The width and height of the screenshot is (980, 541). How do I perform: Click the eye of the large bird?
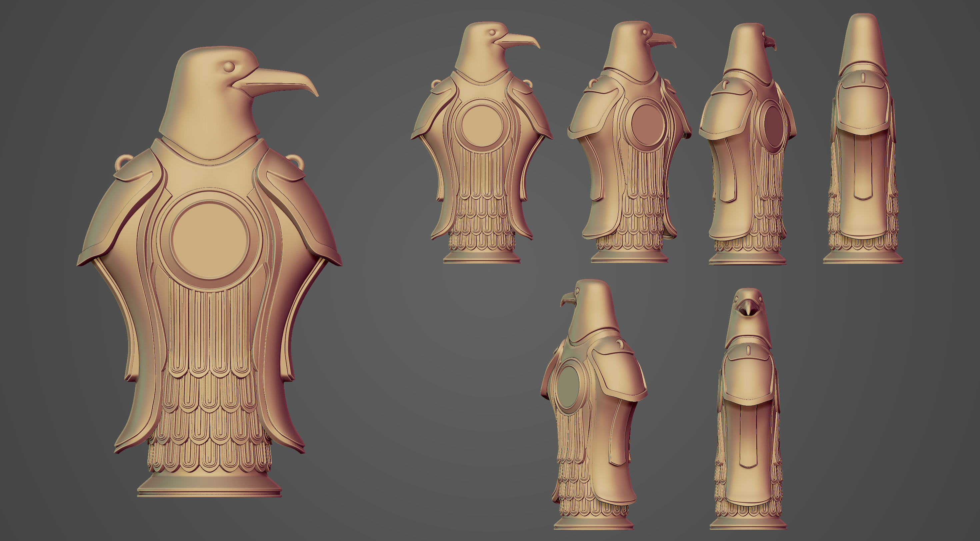tap(229, 66)
